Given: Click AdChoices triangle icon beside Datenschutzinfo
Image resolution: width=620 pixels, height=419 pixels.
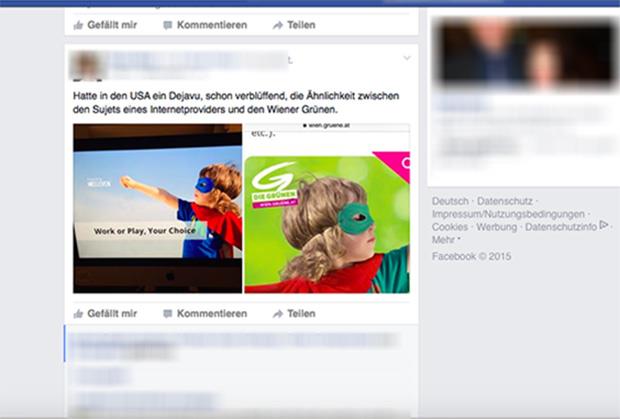Looking at the screenshot, I should (x=603, y=226).
